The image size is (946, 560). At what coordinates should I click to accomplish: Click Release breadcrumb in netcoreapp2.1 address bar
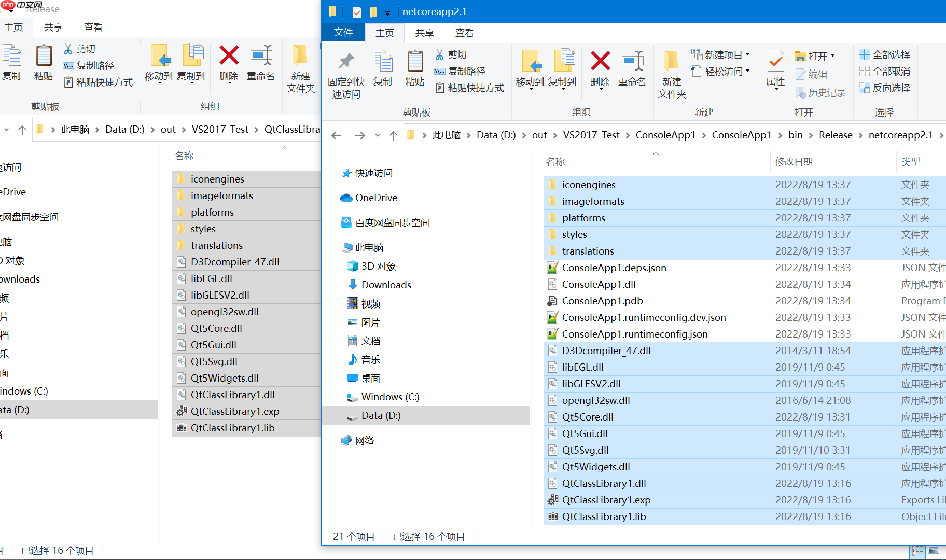tap(836, 135)
